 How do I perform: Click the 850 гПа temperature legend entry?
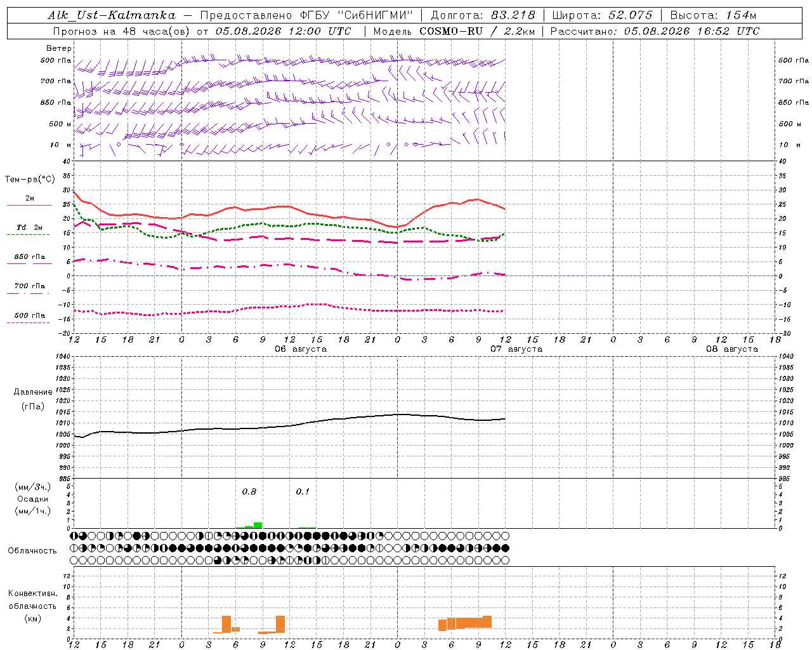click(x=29, y=258)
